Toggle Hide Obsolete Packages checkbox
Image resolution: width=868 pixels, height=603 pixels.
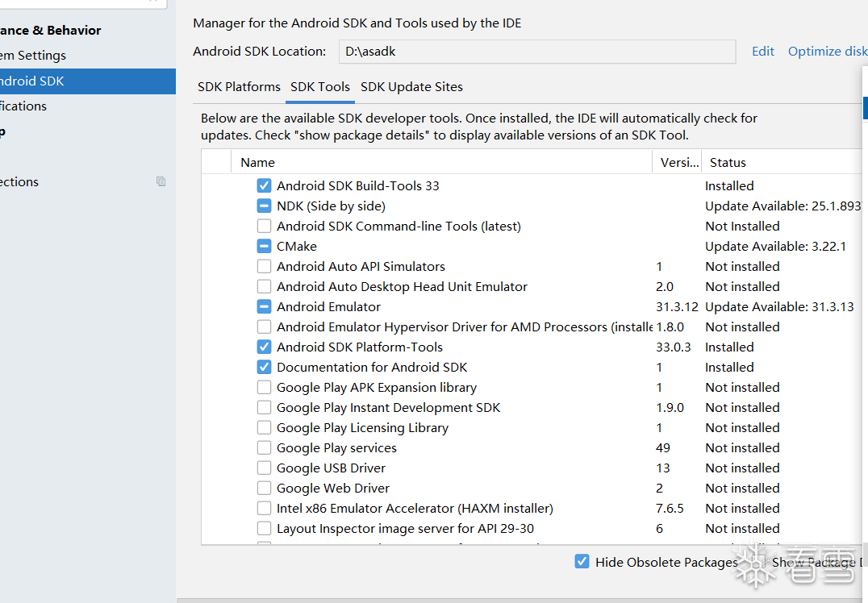click(x=582, y=562)
